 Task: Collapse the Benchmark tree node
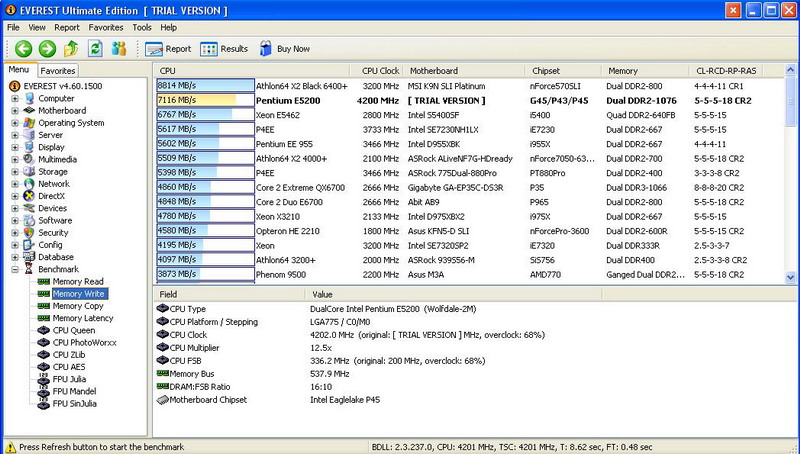click(x=15, y=269)
